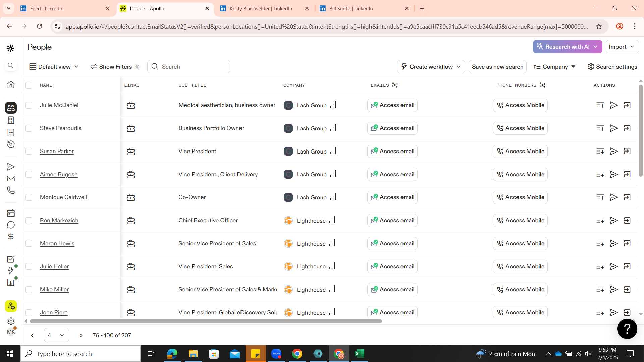Switch to the Feed | LinkedIn tab
Image resolution: width=644 pixels, height=362 pixels.
(65, 9)
